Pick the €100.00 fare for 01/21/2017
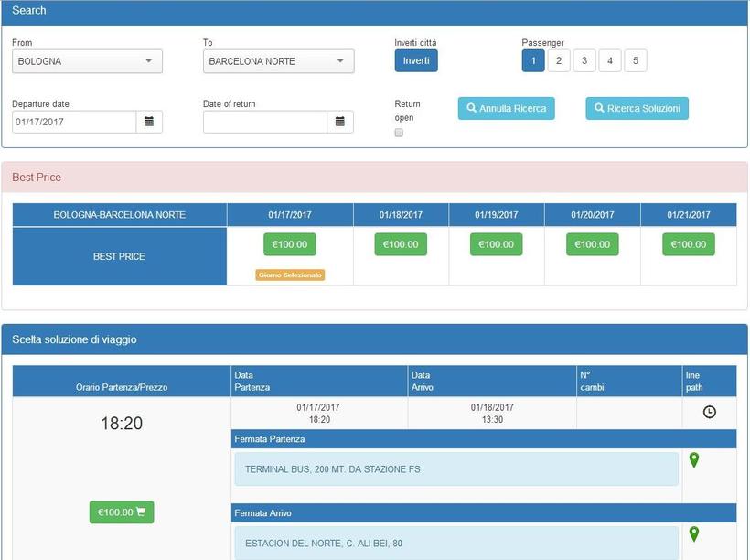This screenshot has width=750, height=560. 688,244
